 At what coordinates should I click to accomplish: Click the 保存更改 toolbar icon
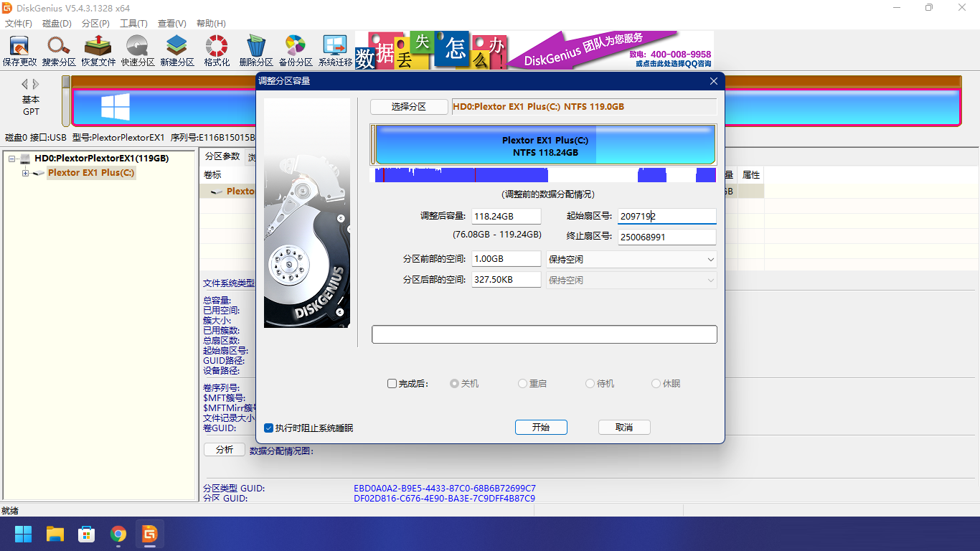tap(19, 51)
